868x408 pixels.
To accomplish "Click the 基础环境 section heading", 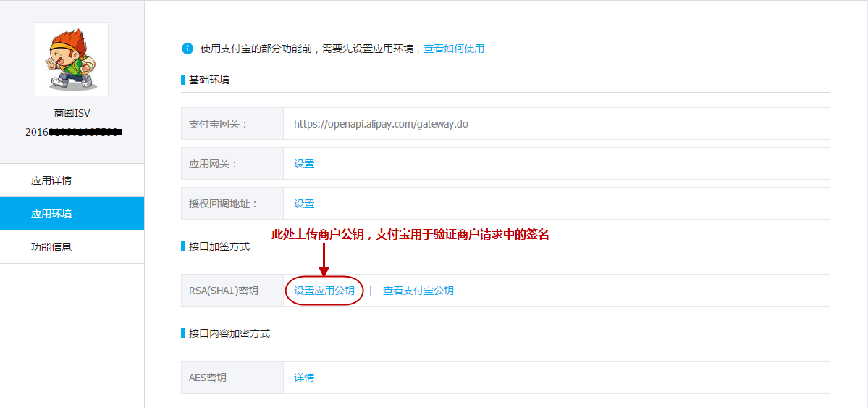I will coord(209,80).
